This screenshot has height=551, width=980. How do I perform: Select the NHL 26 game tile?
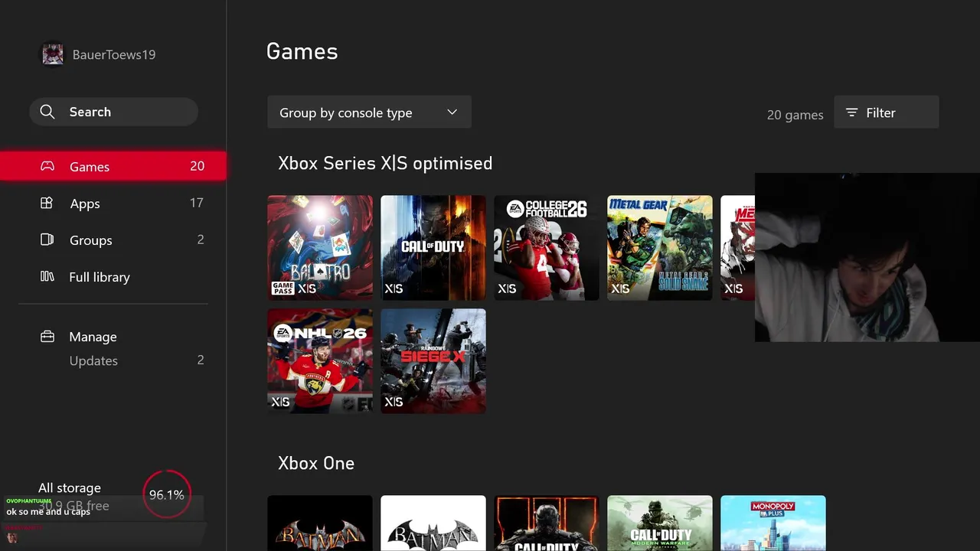point(320,361)
